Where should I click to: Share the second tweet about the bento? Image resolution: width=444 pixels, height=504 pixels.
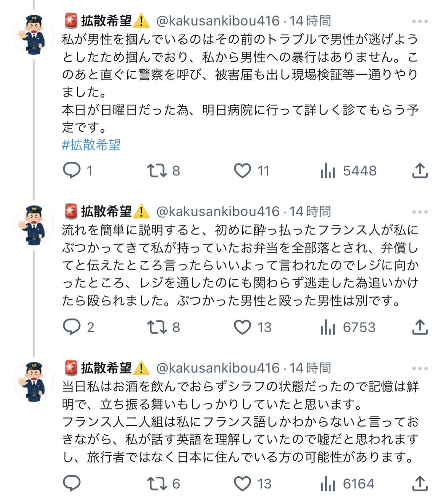coord(420,327)
